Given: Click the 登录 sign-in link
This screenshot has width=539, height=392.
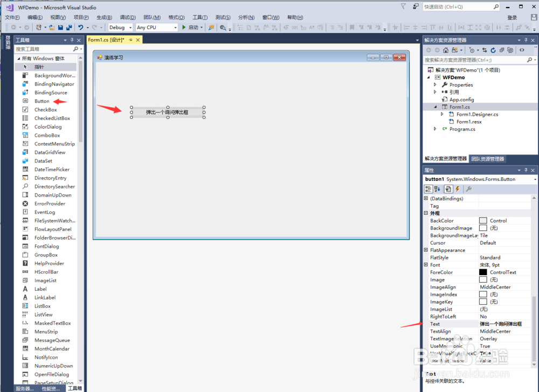Looking at the screenshot, I should pos(512,18).
